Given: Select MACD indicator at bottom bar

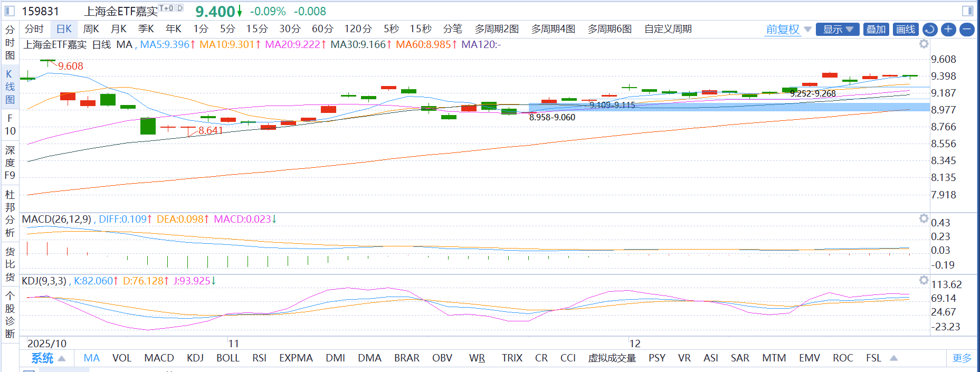Looking at the screenshot, I should coord(159,358).
